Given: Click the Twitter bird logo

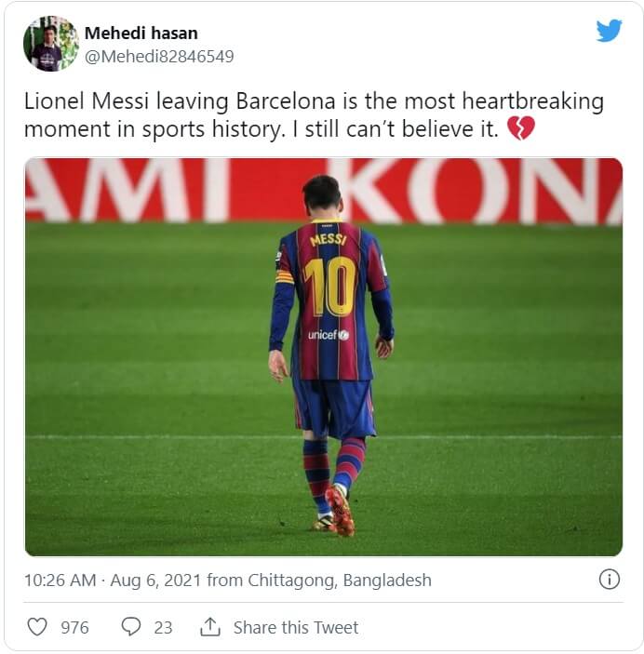Looking at the screenshot, I should (609, 31).
